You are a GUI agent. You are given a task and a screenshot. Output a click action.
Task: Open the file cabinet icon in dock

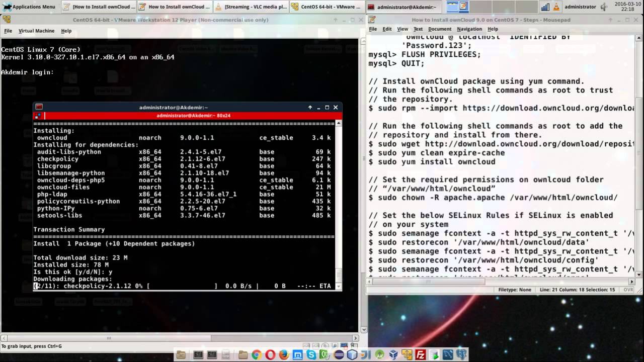tap(226, 354)
